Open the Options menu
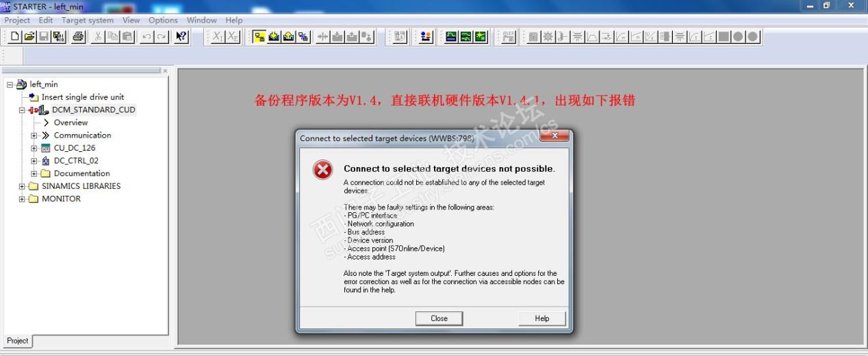 pos(163,20)
